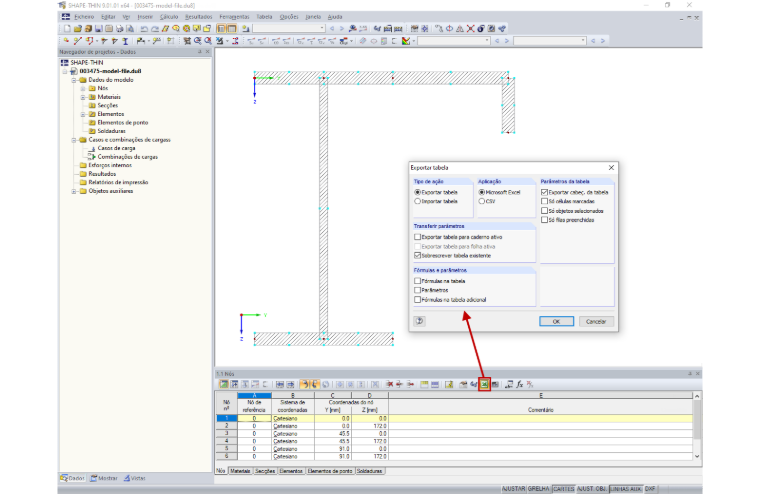Close the 1.1 Nós table panel
The width and height of the screenshot is (760, 494).
tap(697, 374)
